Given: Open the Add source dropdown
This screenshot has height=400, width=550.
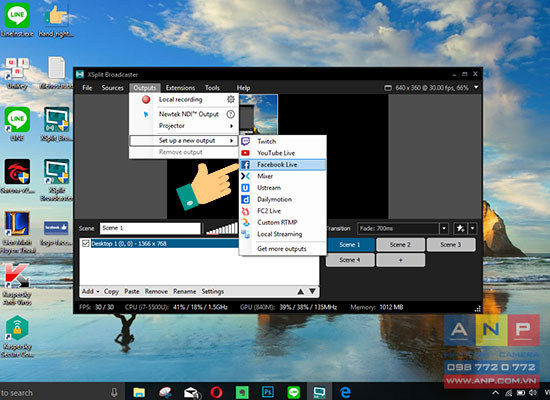Looking at the screenshot, I should 90,291.
